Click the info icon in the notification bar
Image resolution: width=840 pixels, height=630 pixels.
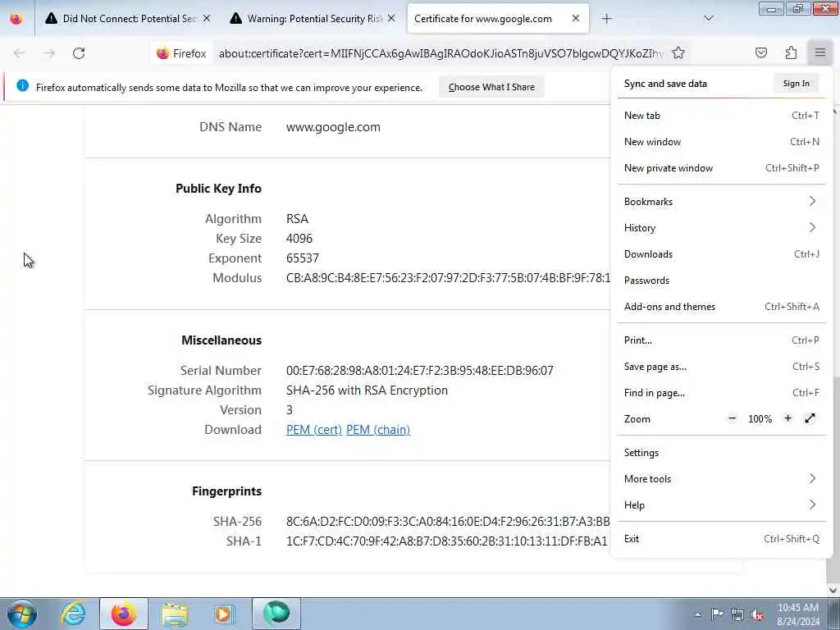point(22,85)
